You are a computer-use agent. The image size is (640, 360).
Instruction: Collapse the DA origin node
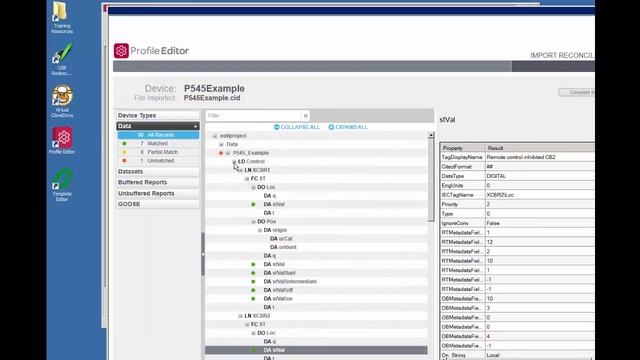tap(260, 230)
